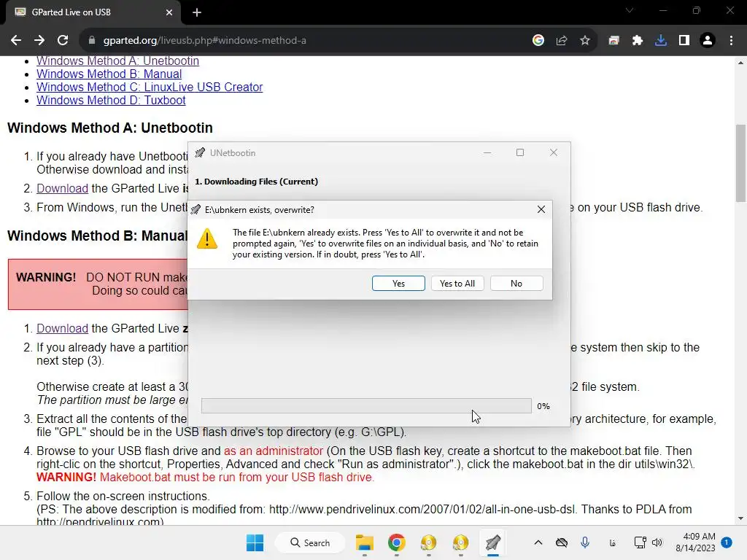This screenshot has width=747, height=560.
Task: Choose Yes to All to overwrite files
Action: click(457, 284)
